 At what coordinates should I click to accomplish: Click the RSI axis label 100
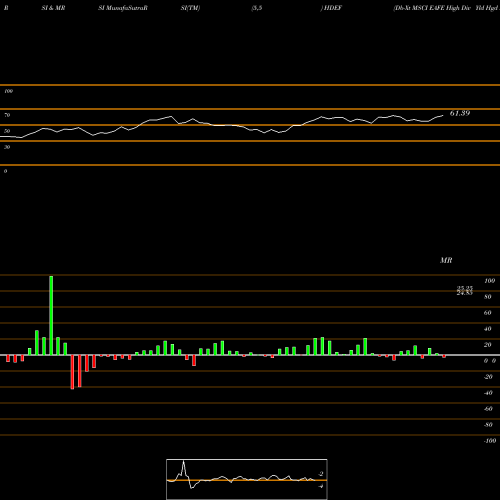pos(8,91)
